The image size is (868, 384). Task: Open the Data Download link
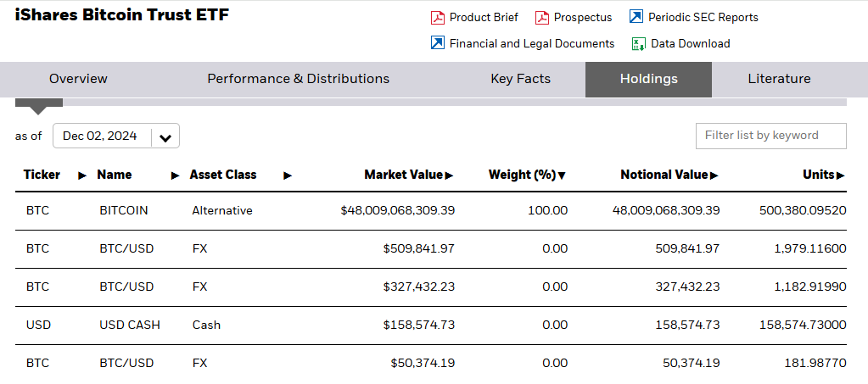[690, 43]
